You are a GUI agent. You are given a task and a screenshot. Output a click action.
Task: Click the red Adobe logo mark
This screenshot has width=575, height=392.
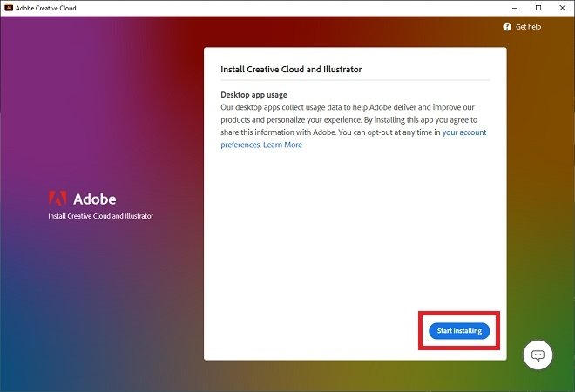pos(57,199)
